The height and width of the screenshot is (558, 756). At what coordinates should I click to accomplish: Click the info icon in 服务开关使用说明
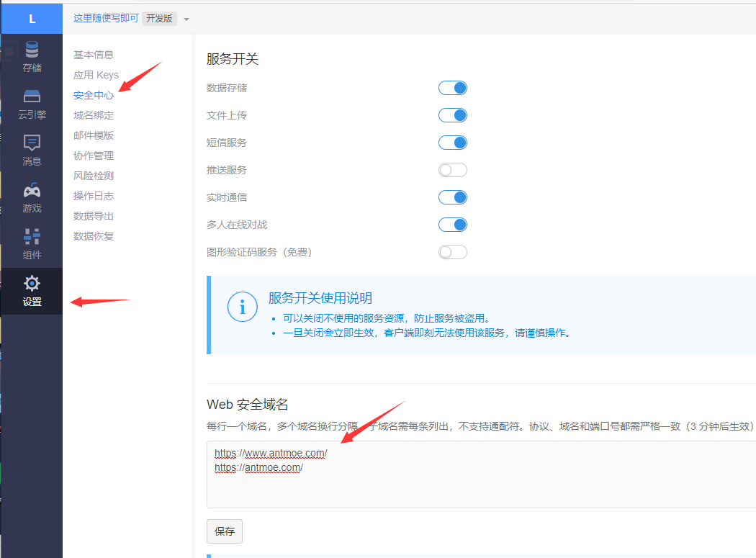tap(242, 307)
